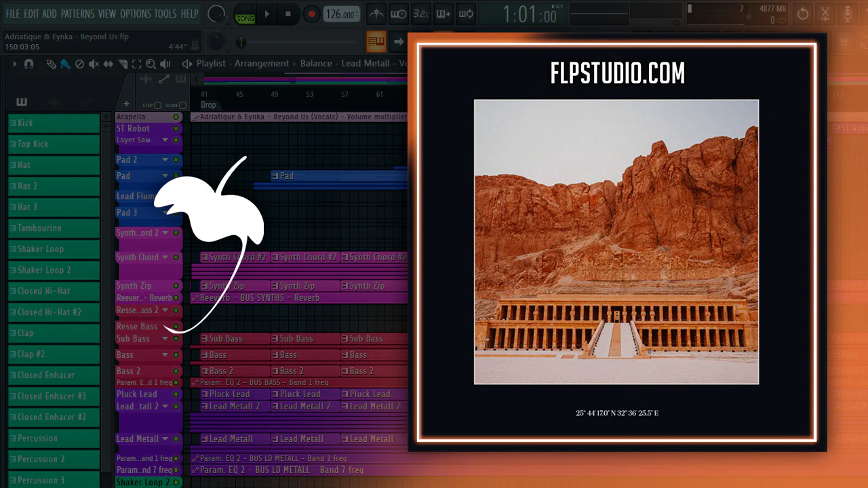Expand the Lead Metall track dropdown arrow
This screenshot has width=868, height=488.
pyautogui.click(x=165, y=439)
